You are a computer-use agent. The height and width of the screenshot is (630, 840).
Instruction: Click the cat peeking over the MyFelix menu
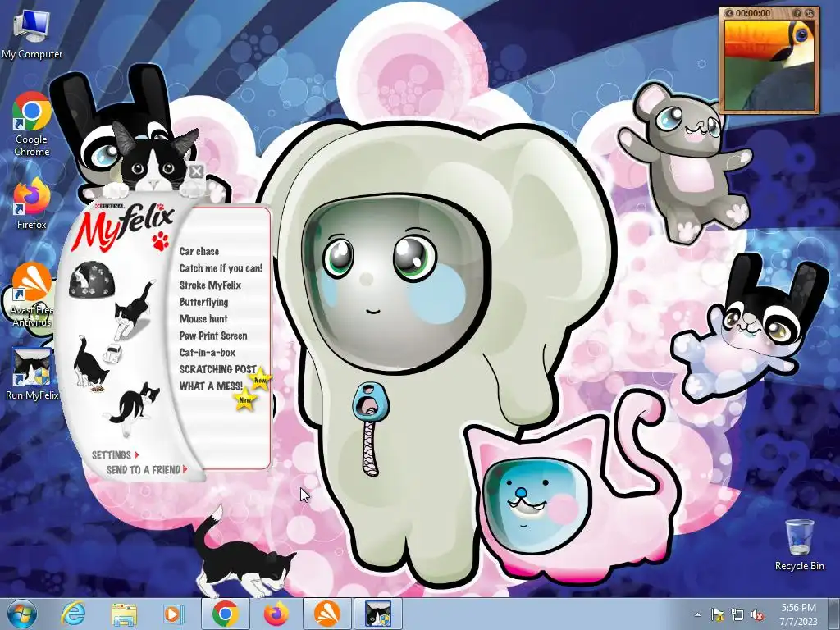click(x=152, y=158)
